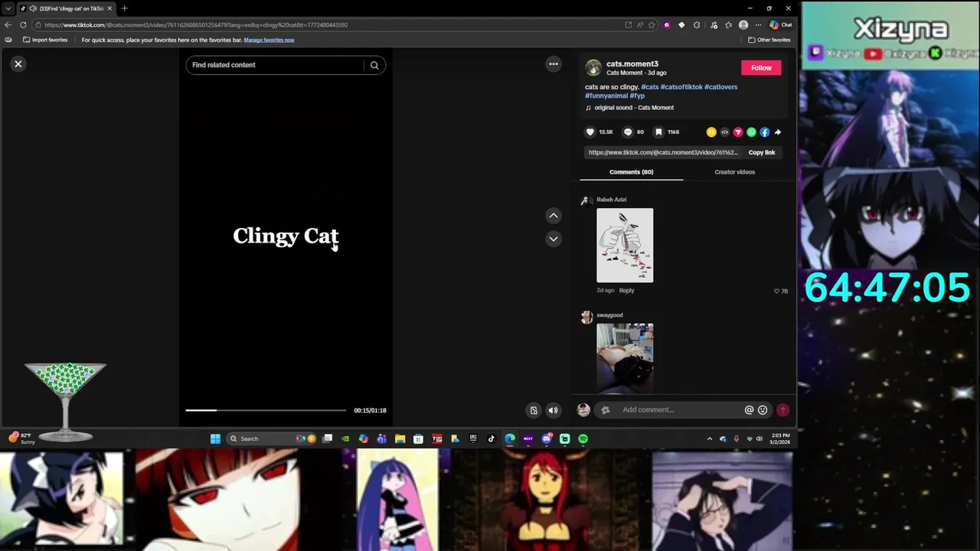
Task: Seek on the video progress bar
Action: [x=266, y=410]
